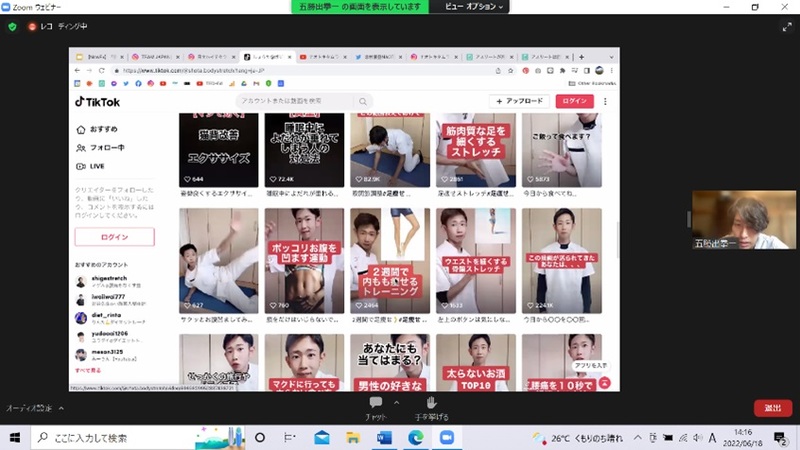Click the green encryption shield icon
This screenshot has height=450, width=800.
tap(12, 27)
